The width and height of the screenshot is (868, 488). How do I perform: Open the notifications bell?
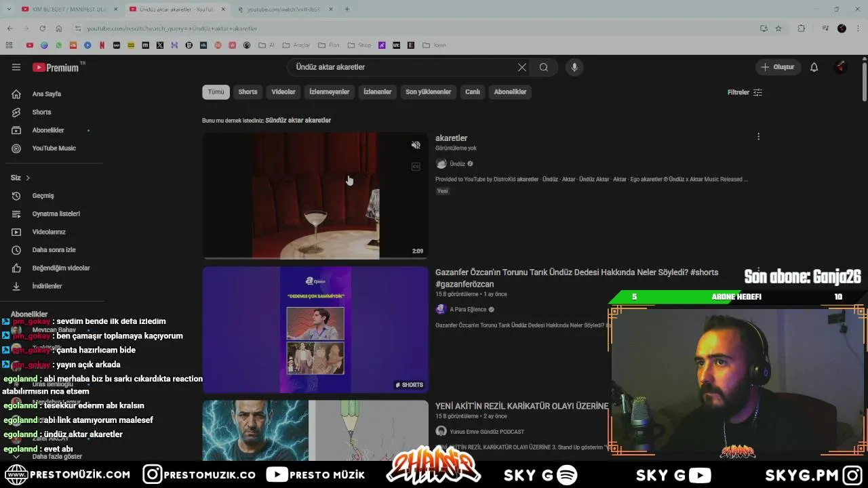814,67
